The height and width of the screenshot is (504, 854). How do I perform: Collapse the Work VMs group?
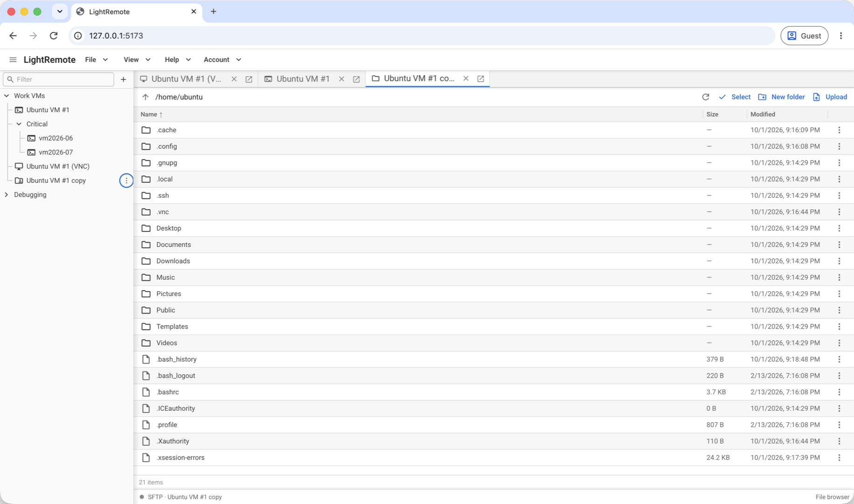[7, 96]
